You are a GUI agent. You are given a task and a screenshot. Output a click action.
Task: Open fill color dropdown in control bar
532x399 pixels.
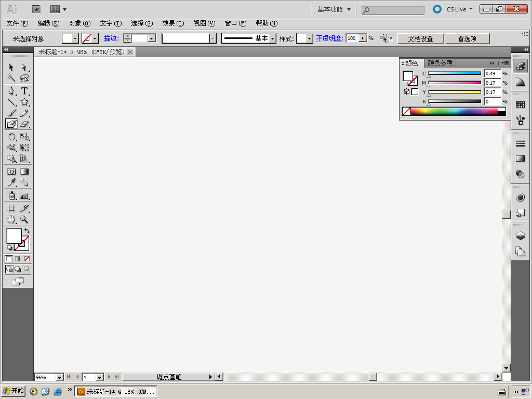pyautogui.click(x=75, y=38)
